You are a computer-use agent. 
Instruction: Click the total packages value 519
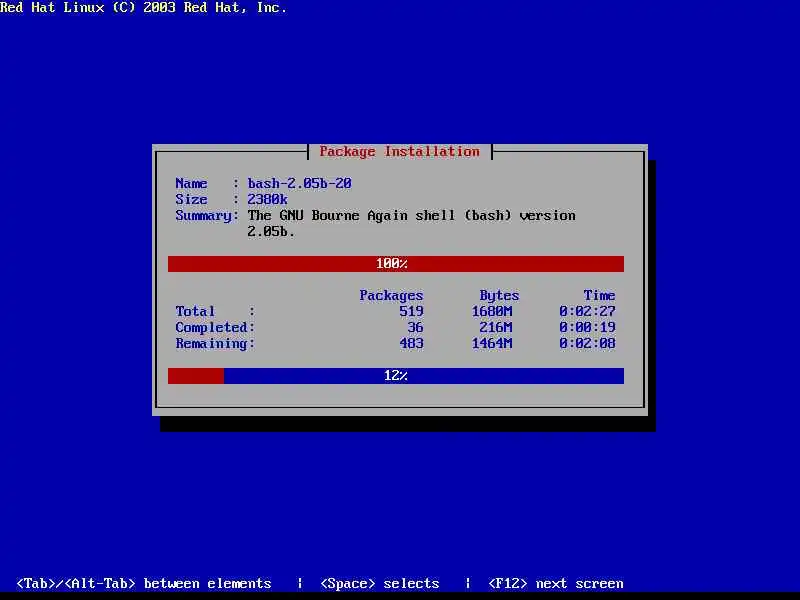pos(411,311)
